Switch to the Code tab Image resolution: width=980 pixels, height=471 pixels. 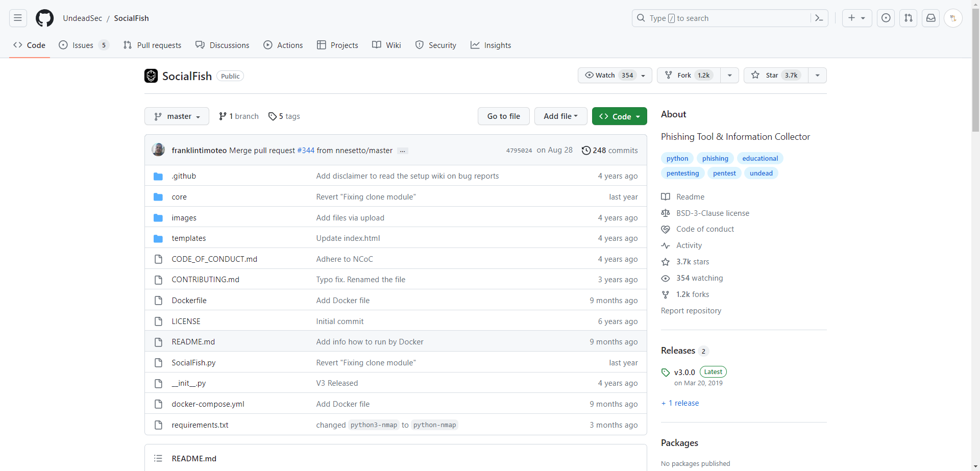click(x=30, y=45)
